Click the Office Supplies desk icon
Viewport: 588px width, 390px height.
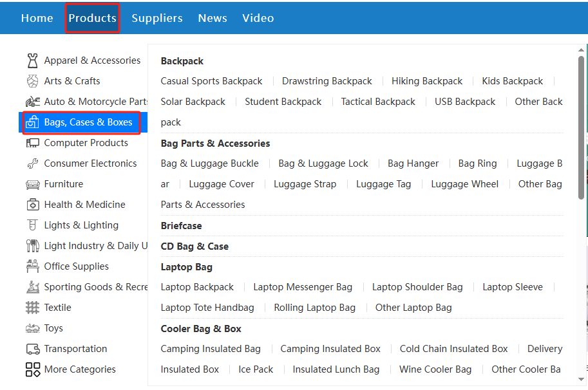point(33,266)
